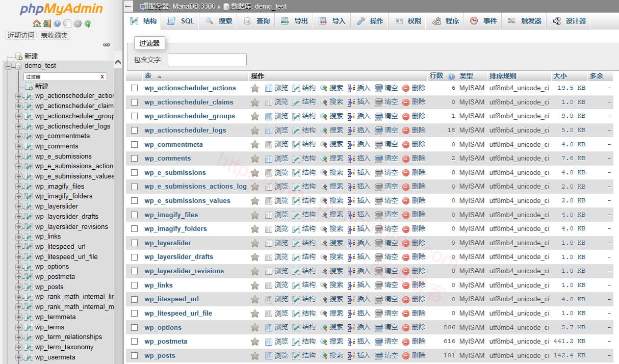Open the 权限 privileges tab
This screenshot has width=619, height=364.
[x=407, y=21]
